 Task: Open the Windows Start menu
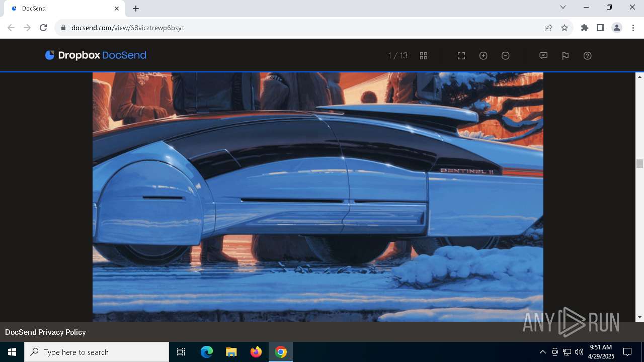12,352
